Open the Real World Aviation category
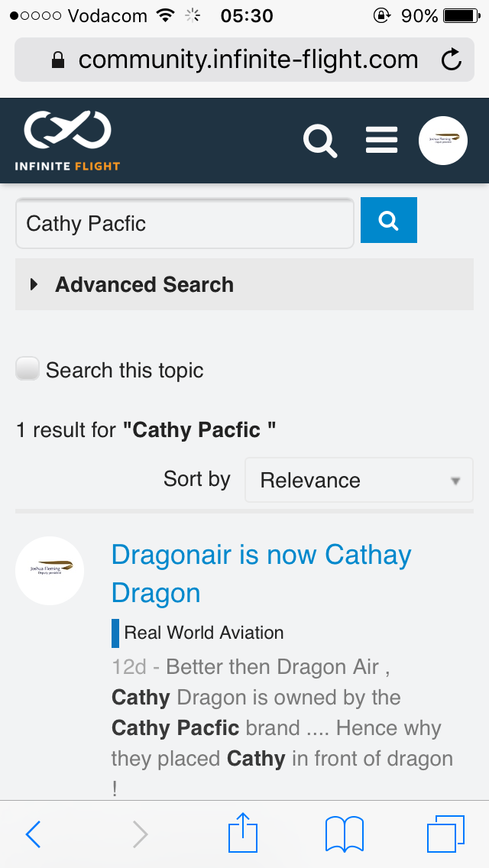Viewport: 489px width, 868px height. coord(203,633)
